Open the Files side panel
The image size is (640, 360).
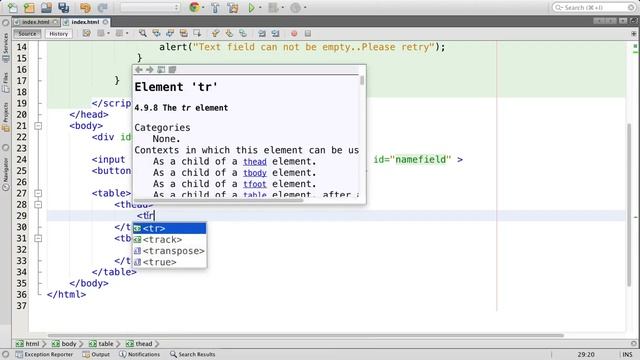[x=5, y=83]
